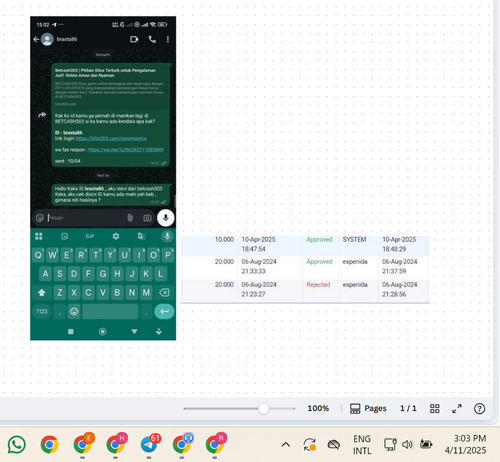Open the volume tray icon
Image resolution: width=500 pixels, height=462 pixels.
[407, 444]
